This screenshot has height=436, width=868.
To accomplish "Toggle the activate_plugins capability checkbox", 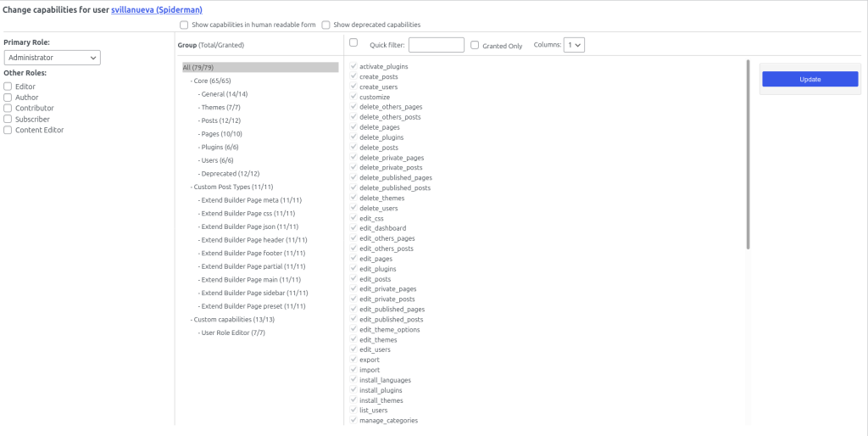I will pos(353,66).
